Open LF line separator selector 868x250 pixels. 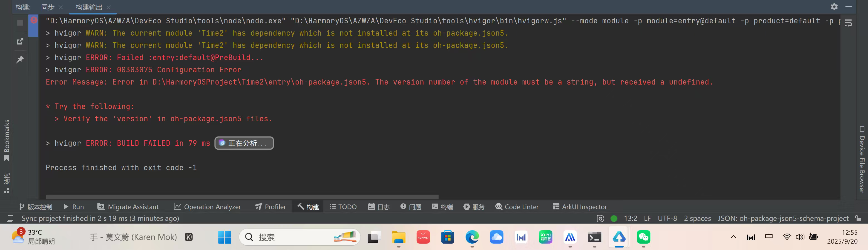(647, 218)
